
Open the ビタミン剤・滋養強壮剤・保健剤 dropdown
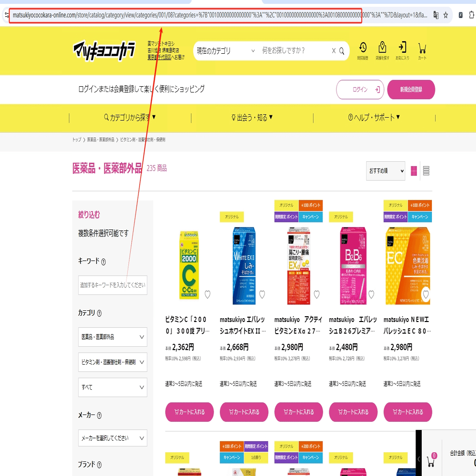pos(113,362)
